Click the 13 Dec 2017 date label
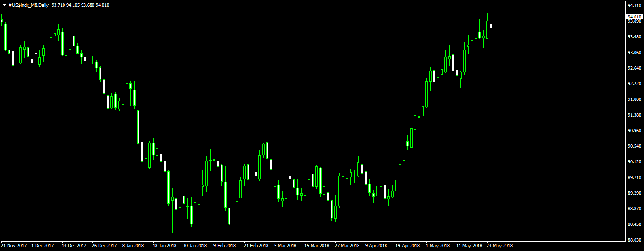The height and width of the screenshot is (251, 644). (74, 246)
